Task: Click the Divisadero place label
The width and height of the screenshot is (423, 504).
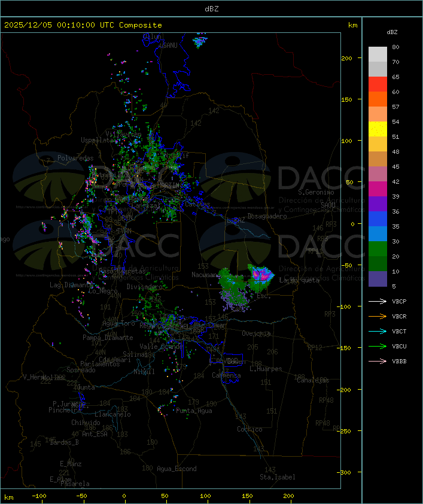Action: coord(144,286)
